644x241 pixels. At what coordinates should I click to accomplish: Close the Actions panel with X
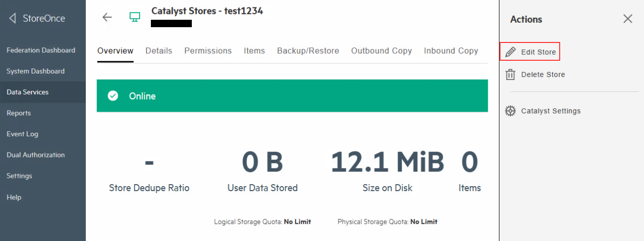(628, 19)
